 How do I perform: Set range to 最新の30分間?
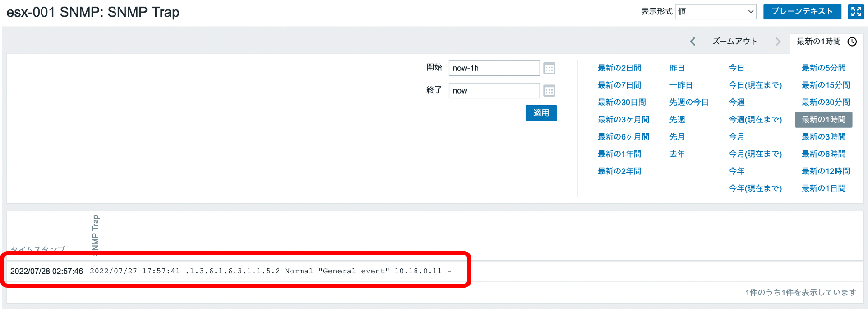(x=826, y=102)
